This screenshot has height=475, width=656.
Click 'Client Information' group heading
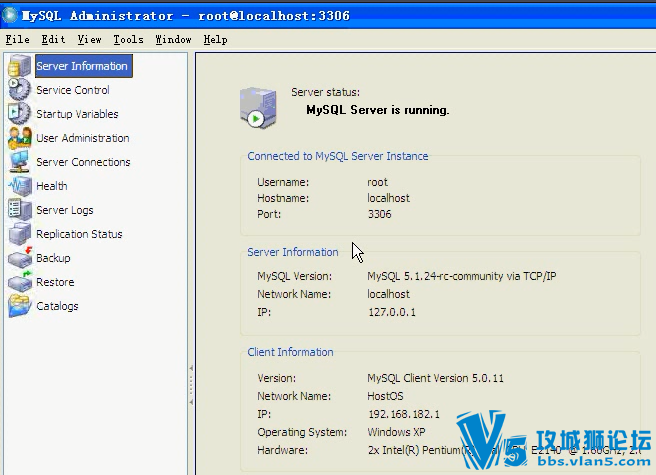[290, 352]
